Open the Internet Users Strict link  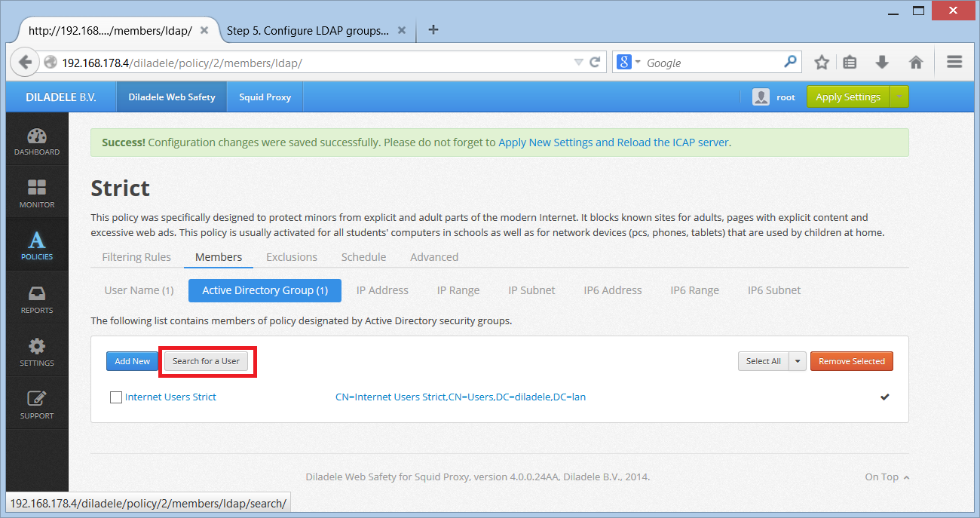pyautogui.click(x=170, y=397)
